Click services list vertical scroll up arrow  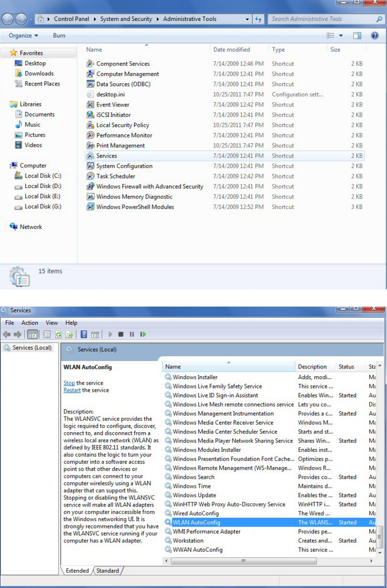pos(380,367)
